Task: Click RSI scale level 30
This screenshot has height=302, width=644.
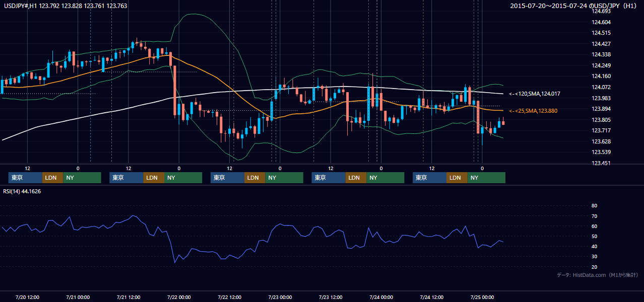Action: 594,257
